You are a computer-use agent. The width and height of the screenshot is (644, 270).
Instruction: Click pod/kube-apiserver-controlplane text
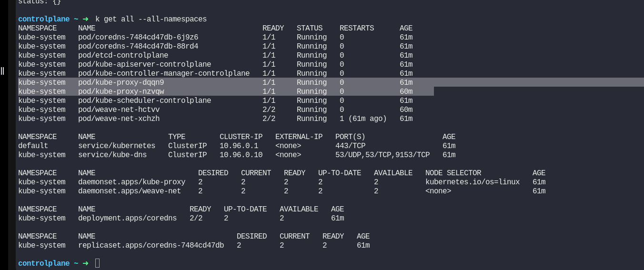click(x=145, y=64)
